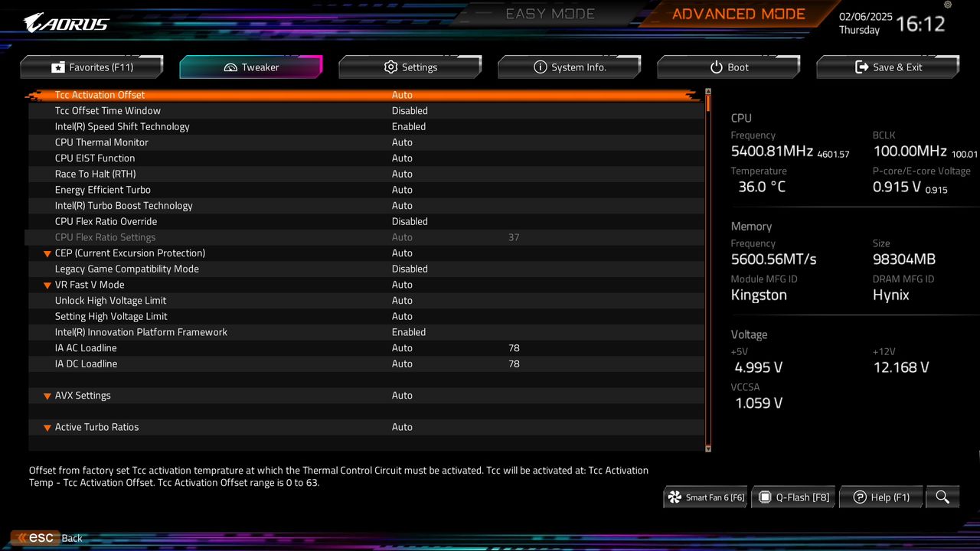Click CPU frequency 5400.81MHz reading
Image resolution: width=980 pixels, height=551 pixels.
[x=772, y=152]
